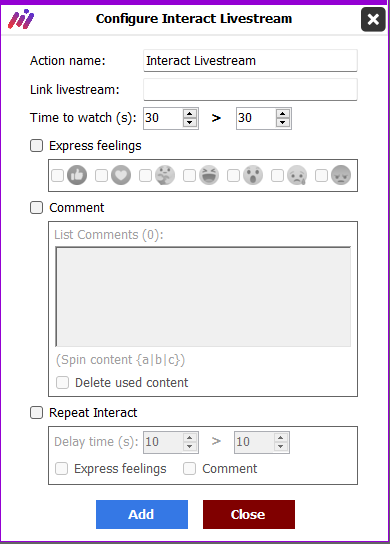Viewport: 390px width, 544px height.
Task: Focus the Link livestream input field
Action: [250, 90]
